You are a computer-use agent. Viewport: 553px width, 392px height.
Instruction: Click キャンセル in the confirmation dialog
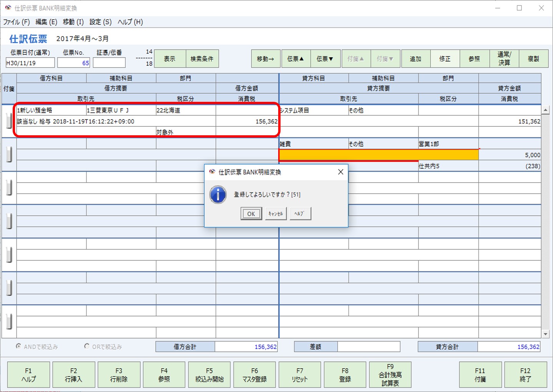tap(276, 214)
